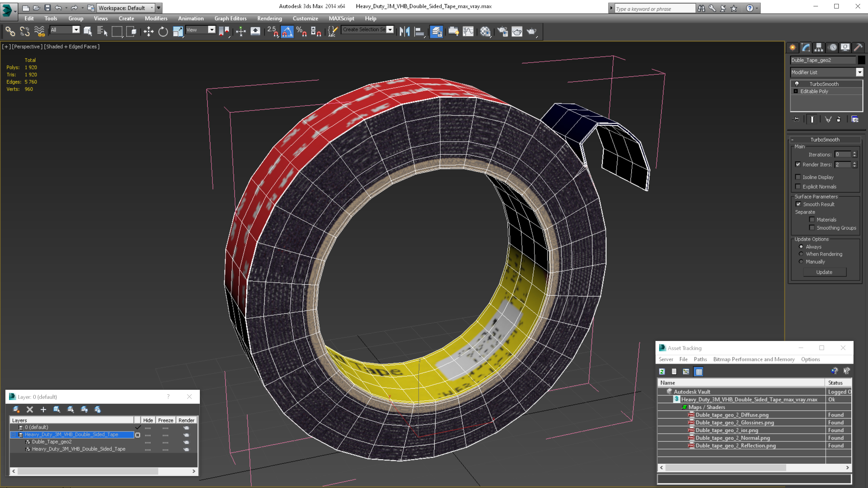Screen dimensions: 868x488
Task: Open the Graph Editors menu
Action: (231, 18)
